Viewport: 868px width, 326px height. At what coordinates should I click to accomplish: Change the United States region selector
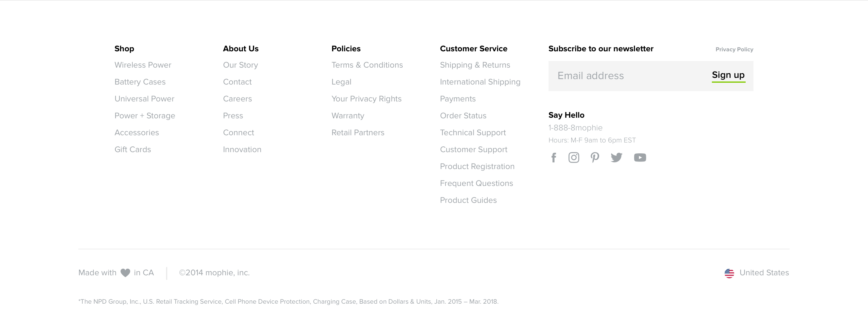pyautogui.click(x=764, y=273)
